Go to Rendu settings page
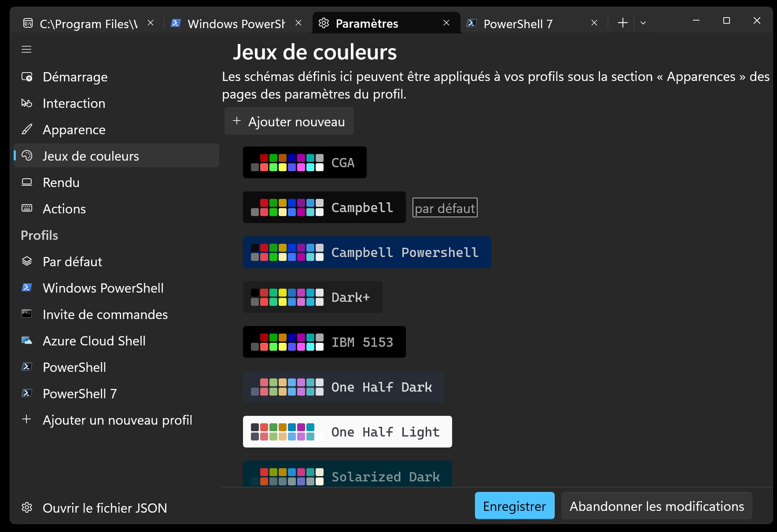The height and width of the screenshot is (532, 777). [116, 183]
